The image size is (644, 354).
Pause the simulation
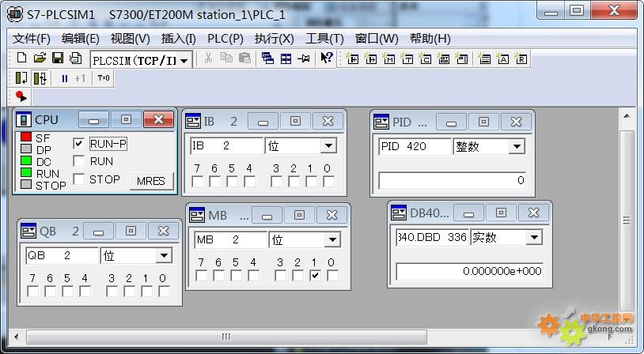tap(65, 78)
